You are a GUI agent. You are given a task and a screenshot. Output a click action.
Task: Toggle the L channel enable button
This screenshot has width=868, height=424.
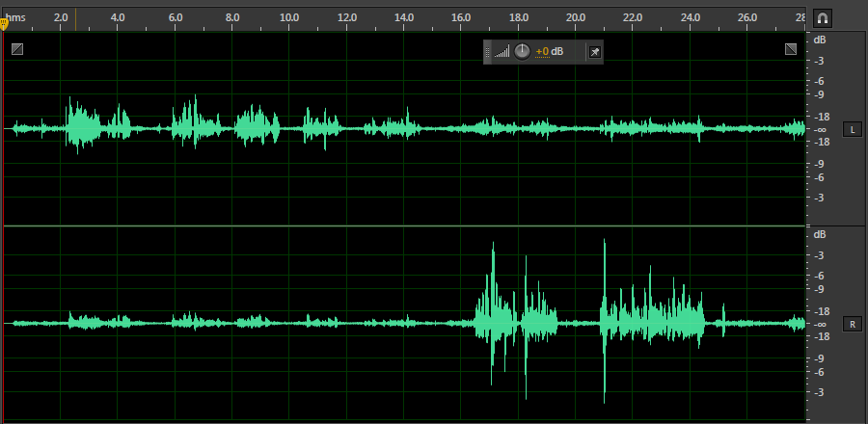853,129
